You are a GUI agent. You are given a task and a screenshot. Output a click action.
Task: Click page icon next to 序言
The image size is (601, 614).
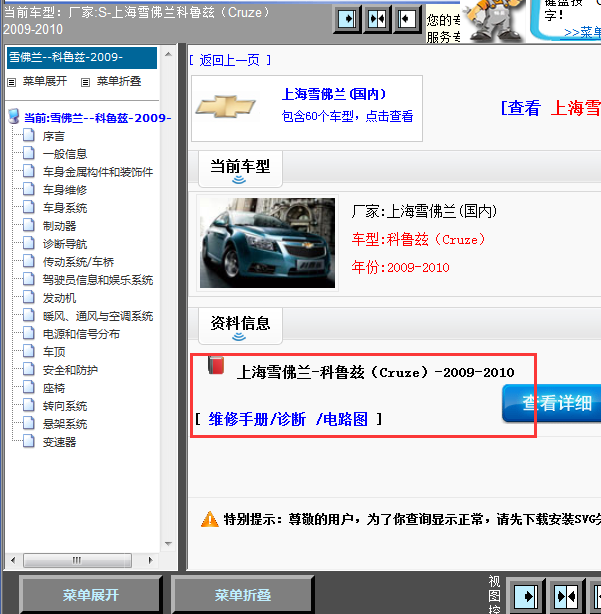(x=29, y=135)
